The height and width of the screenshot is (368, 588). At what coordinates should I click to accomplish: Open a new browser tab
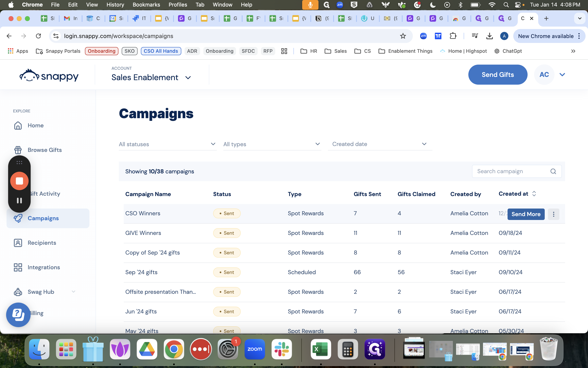546,18
